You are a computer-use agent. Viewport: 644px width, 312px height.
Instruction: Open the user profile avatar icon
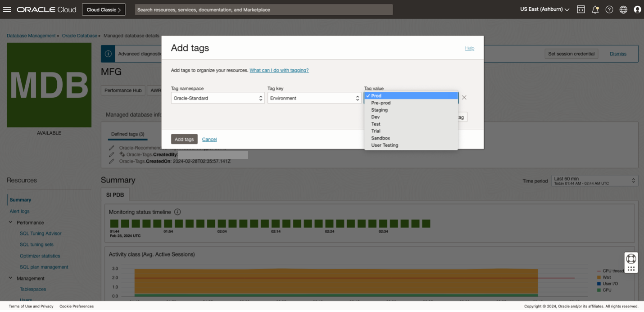click(x=637, y=9)
